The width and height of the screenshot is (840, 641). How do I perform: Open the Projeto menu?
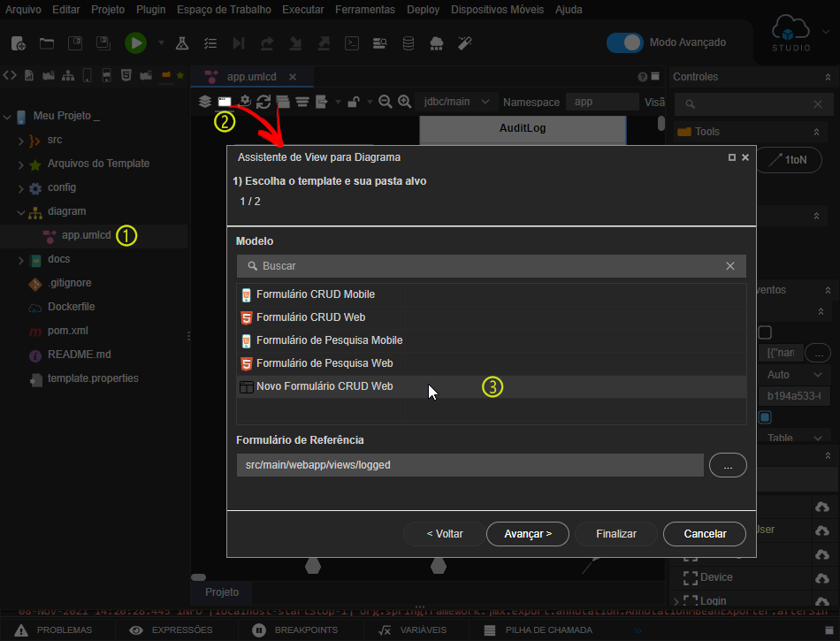pos(108,10)
